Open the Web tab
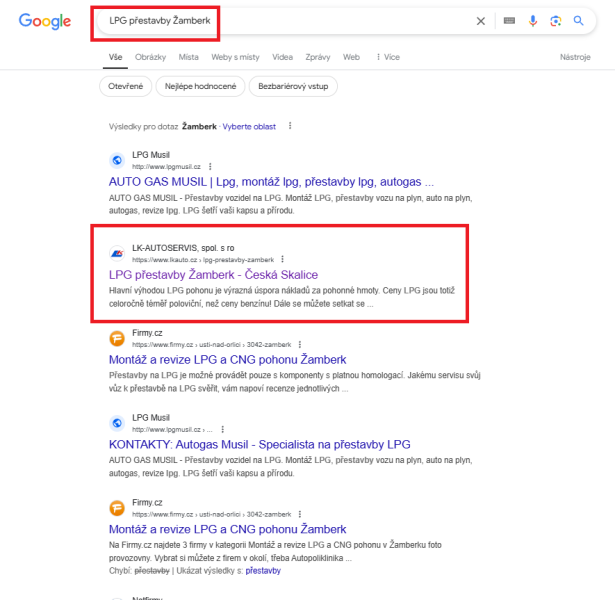This screenshot has width=615, height=600. [351, 57]
